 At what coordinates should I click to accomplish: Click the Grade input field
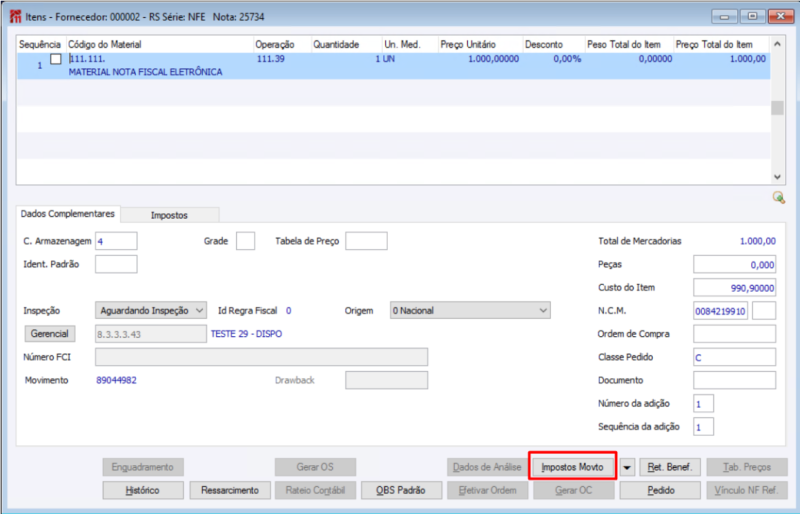245,241
